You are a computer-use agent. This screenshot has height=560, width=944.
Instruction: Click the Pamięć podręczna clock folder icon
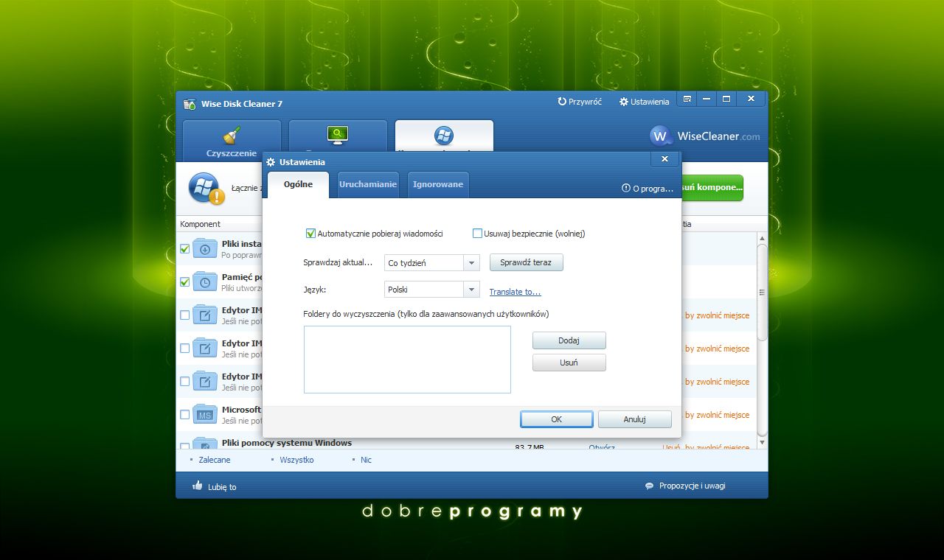coord(204,281)
